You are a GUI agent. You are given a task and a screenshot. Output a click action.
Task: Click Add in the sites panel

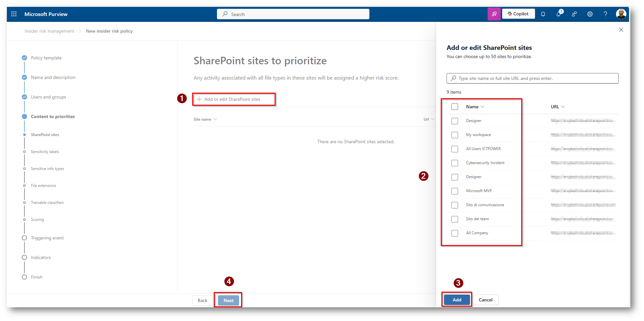457,300
